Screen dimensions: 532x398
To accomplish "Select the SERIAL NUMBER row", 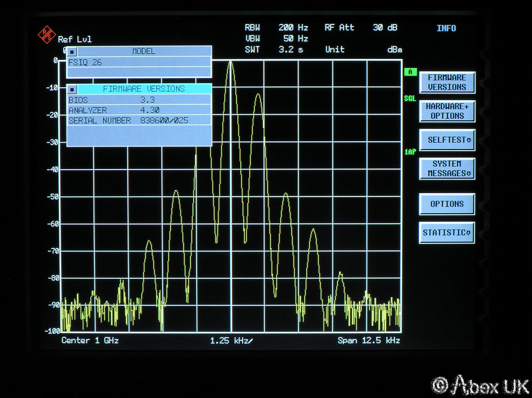I will [139, 120].
